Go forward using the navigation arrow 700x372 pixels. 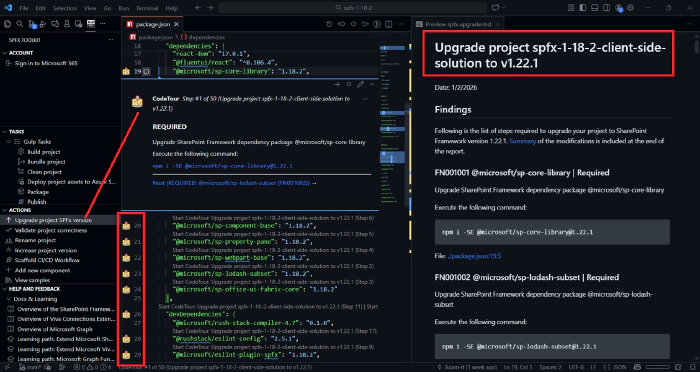(x=210, y=8)
